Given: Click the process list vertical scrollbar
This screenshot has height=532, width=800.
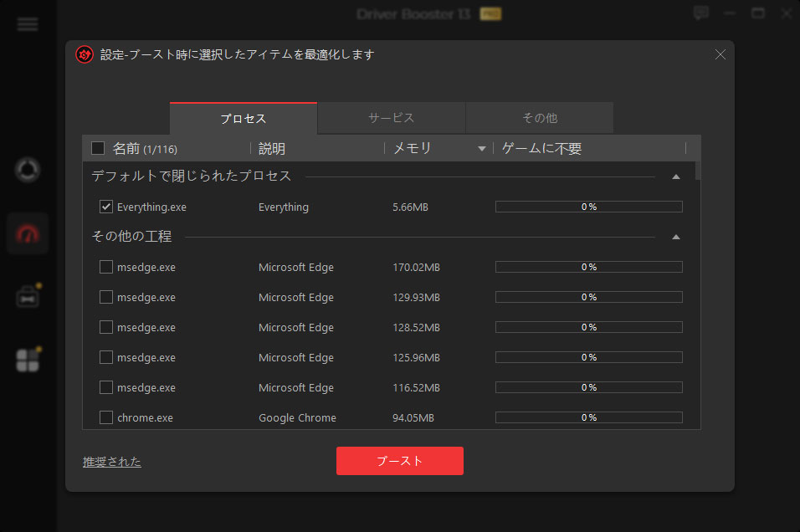Looking at the screenshot, I should (698, 171).
